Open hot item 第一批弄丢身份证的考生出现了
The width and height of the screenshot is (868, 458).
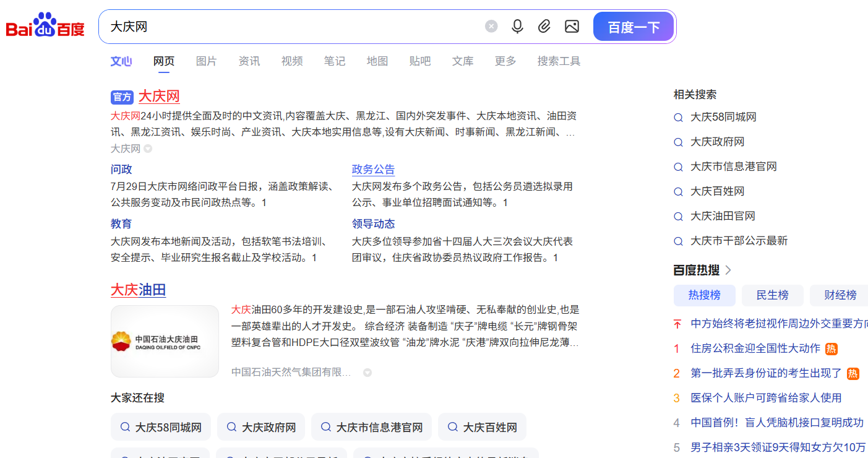[766, 373]
